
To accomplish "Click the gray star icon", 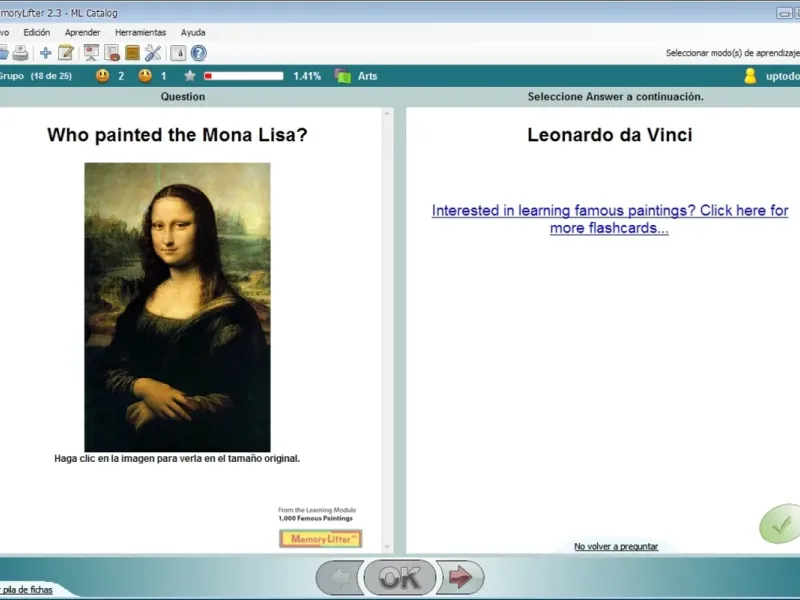I will click(x=190, y=76).
